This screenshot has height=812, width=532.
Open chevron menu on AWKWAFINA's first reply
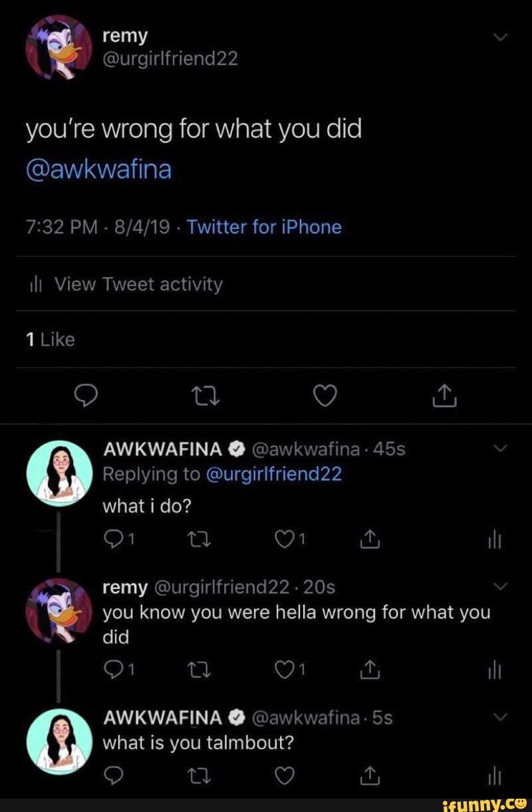pos(501,449)
